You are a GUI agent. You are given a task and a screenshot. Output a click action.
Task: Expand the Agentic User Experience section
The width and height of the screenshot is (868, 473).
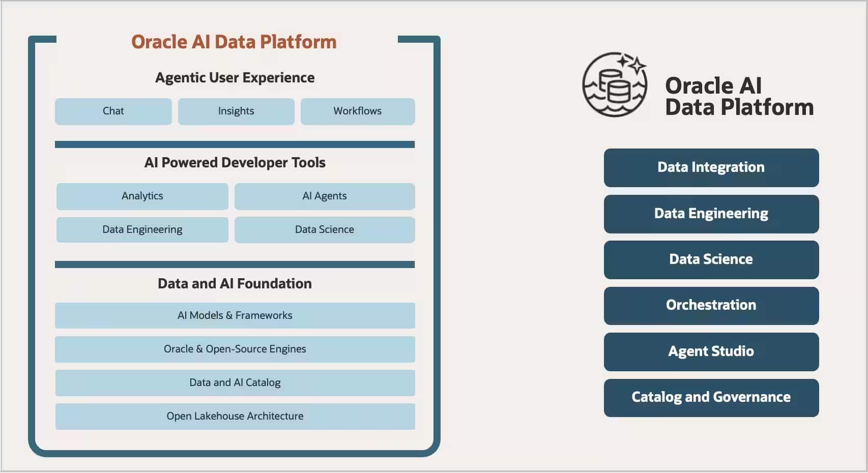coord(235,77)
